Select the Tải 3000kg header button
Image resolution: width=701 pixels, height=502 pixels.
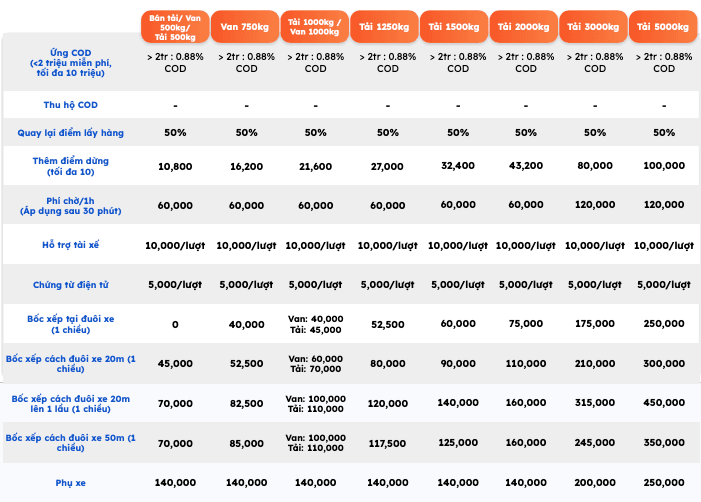pyautogui.click(x=594, y=24)
